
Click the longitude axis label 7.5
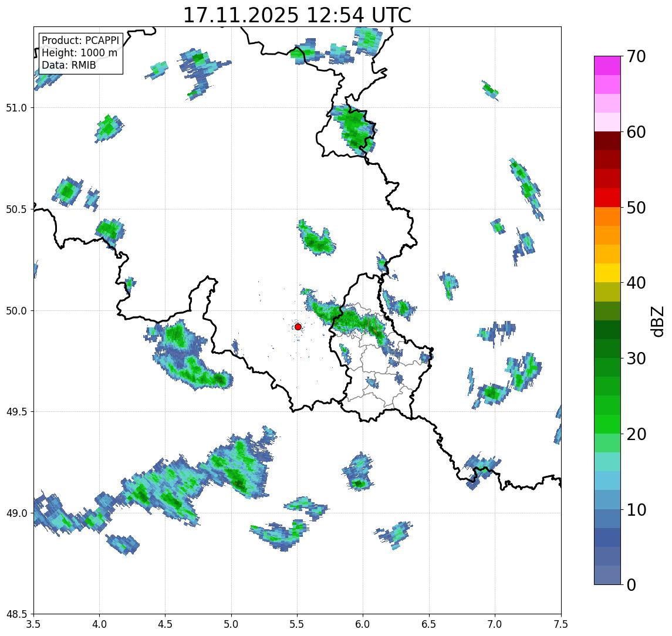[x=561, y=624]
